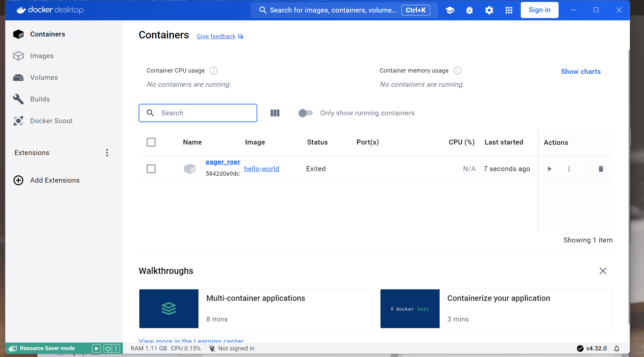
Task: Click the Docker Scout sidebar icon
Action: coord(18,121)
